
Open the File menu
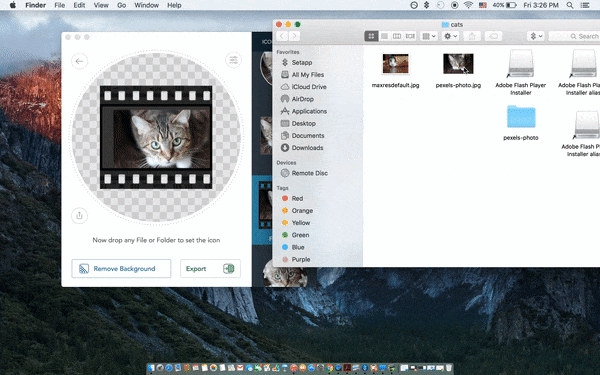point(60,5)
